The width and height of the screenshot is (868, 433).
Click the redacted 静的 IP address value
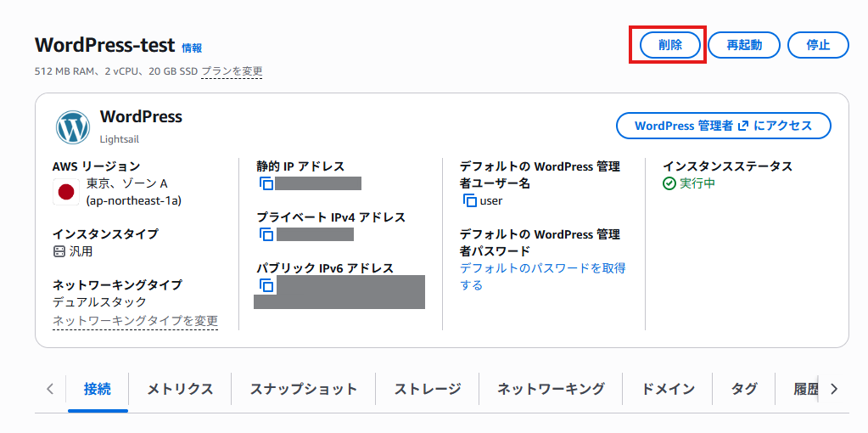(x=318, y=183)
